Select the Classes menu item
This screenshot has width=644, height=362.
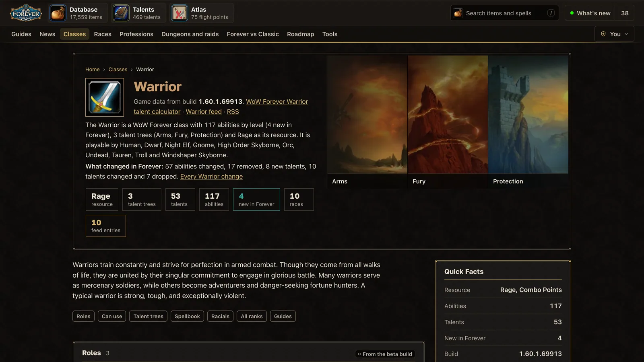tap(74, 34)
